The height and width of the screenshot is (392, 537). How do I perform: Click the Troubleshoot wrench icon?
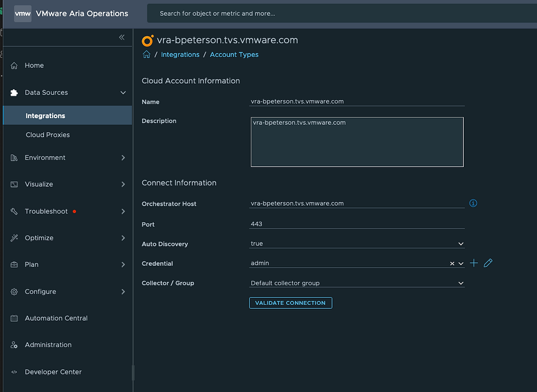pyautogui.click(x=14, y=211)
